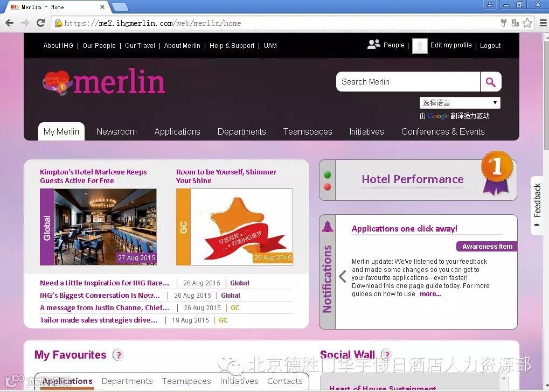Click the Notifications bell icon
The width and height of the screenshot is (549, 392).
pyautogui.click(x=328, y=227)
